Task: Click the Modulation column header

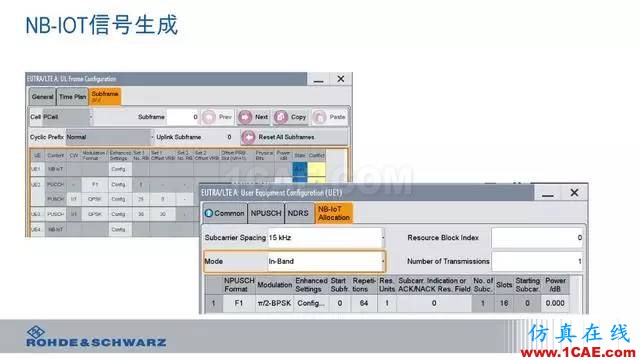Action: coord(274,284)
